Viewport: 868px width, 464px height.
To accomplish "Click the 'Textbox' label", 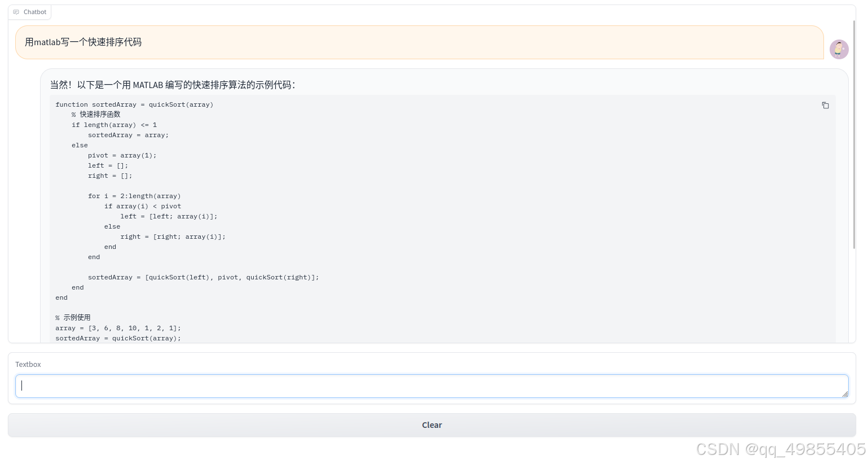I will click(28, 365).
